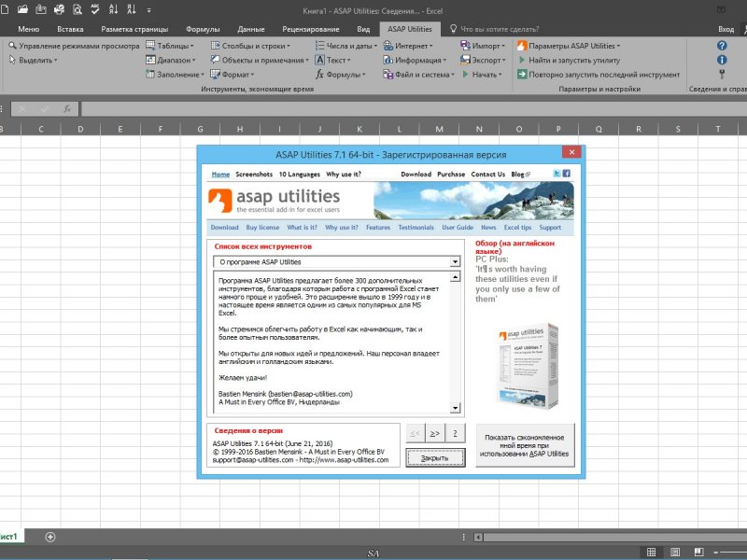Viewport: 747px width, 560px height.
Task: Add a new sheet with the plus icon
Action: tap(50, 537)
